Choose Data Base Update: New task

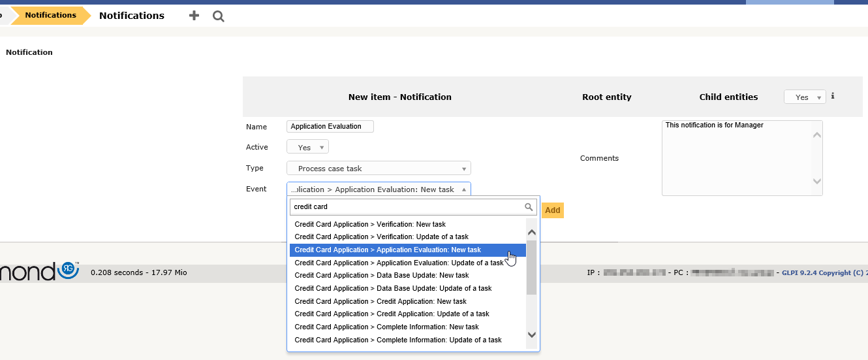point(381,275)
